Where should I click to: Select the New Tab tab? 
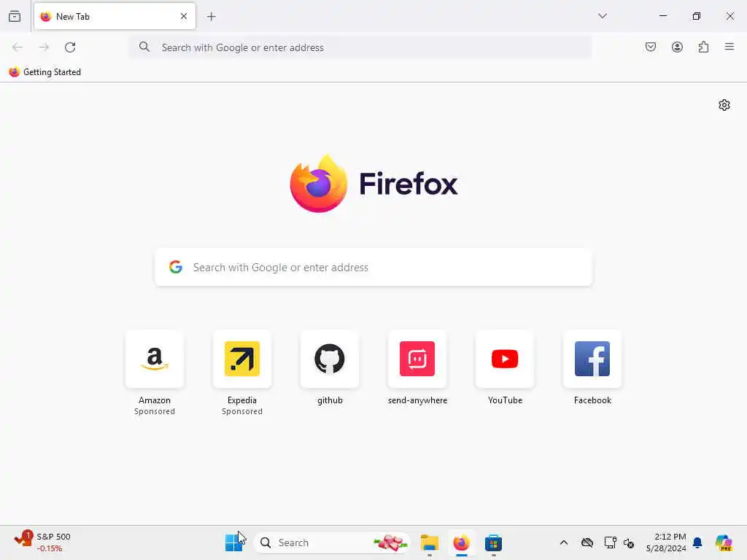tap(115, 16)
